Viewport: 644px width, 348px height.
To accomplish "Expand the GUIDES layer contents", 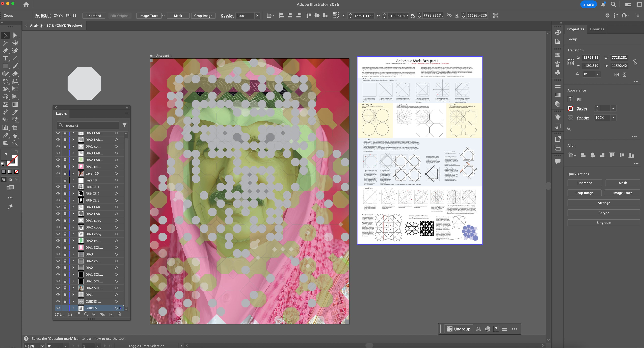I will (73, 308).
